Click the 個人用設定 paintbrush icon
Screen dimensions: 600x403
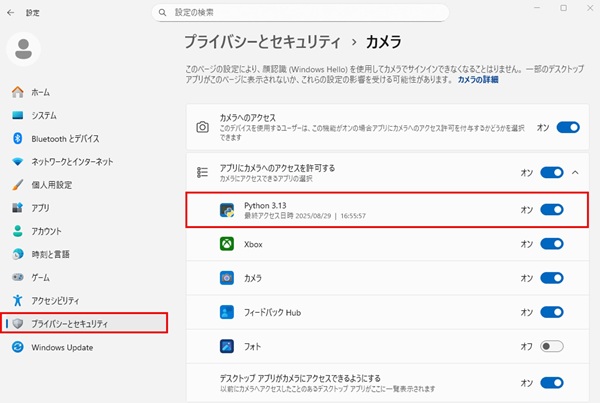pyautogui.click(x=18, y=184)
